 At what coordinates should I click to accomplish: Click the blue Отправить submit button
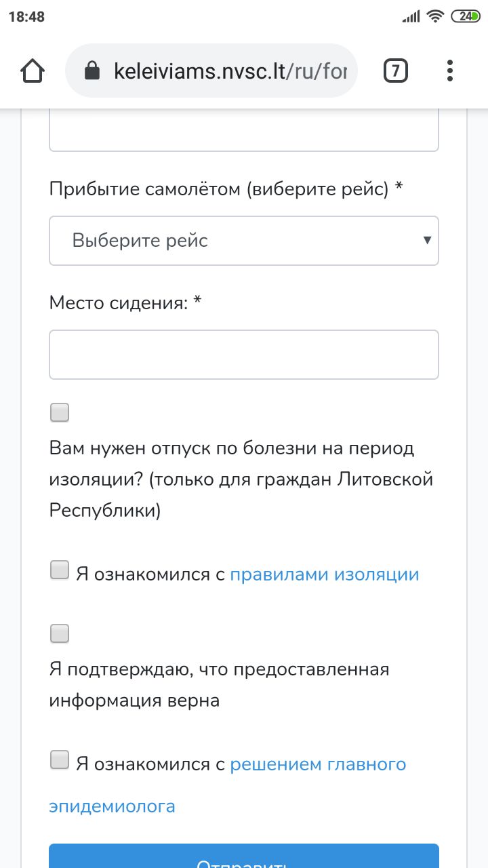pyautogui.click(x=244, y=856)
